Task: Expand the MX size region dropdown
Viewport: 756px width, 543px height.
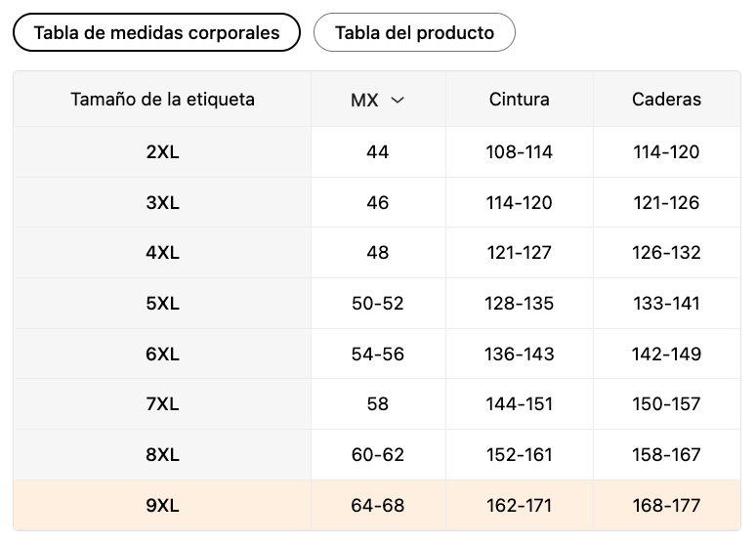Action: click(378, 100)
